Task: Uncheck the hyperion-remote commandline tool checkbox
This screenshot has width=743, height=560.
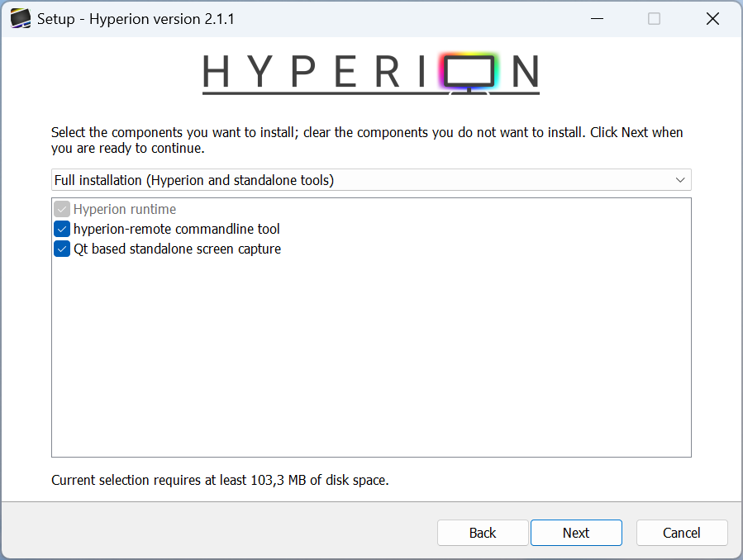Action: (62, 230)
